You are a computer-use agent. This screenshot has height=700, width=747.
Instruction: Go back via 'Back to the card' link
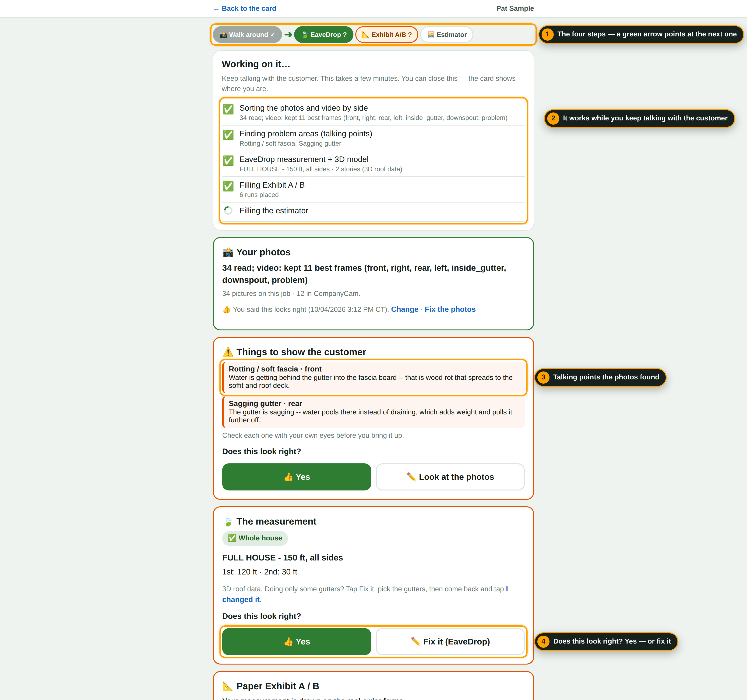click(245, 8)
